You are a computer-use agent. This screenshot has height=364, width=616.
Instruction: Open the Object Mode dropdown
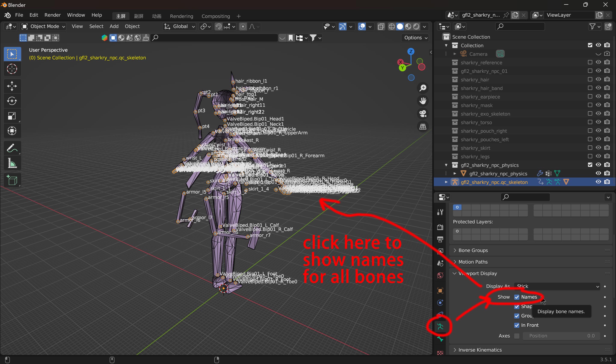point(43,26)
